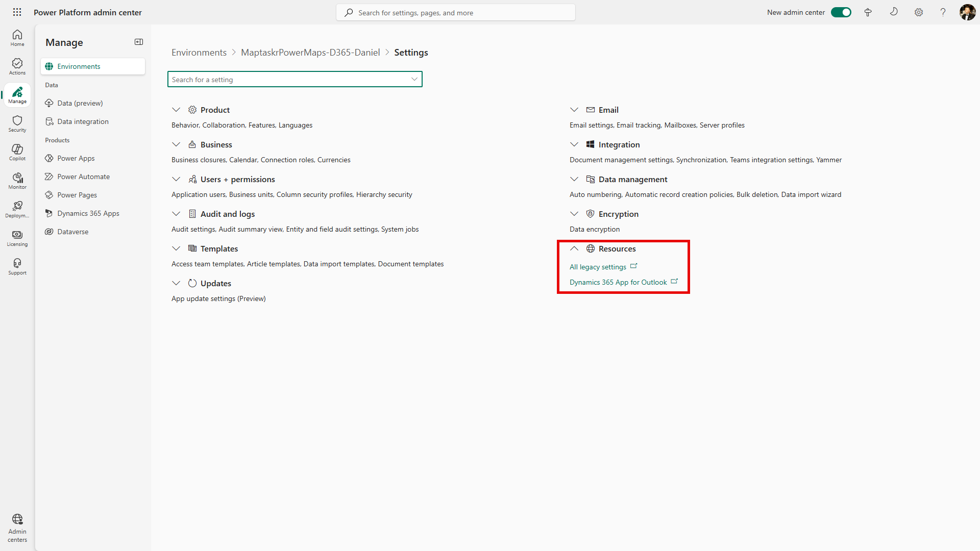Expand the Product settings section
Screen dimensions: 980x551
176,110
